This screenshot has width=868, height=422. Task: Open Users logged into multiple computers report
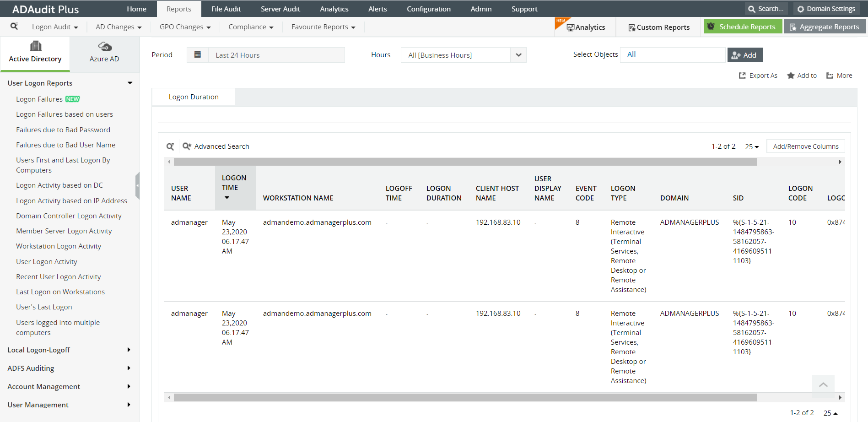tap(58, 327)
